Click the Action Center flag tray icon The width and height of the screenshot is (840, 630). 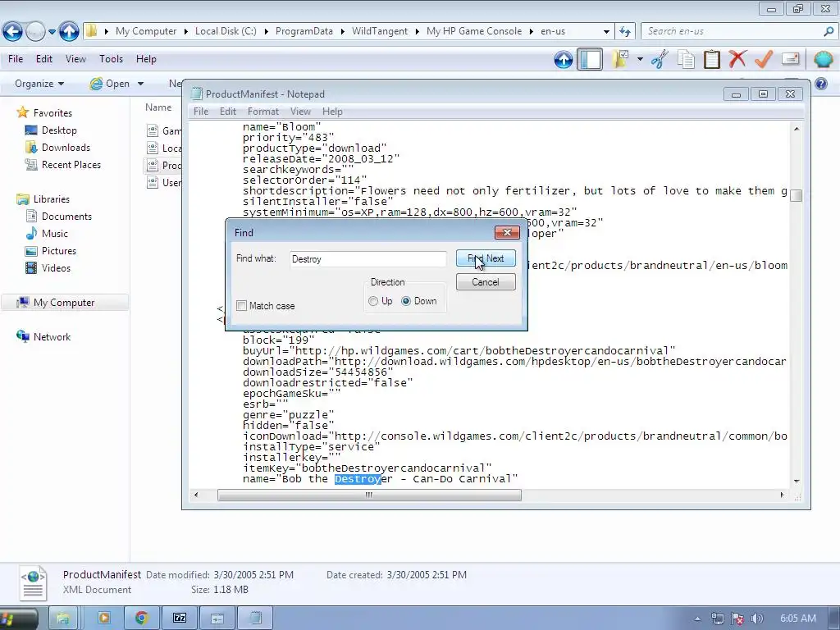click(x=737, y=619)
